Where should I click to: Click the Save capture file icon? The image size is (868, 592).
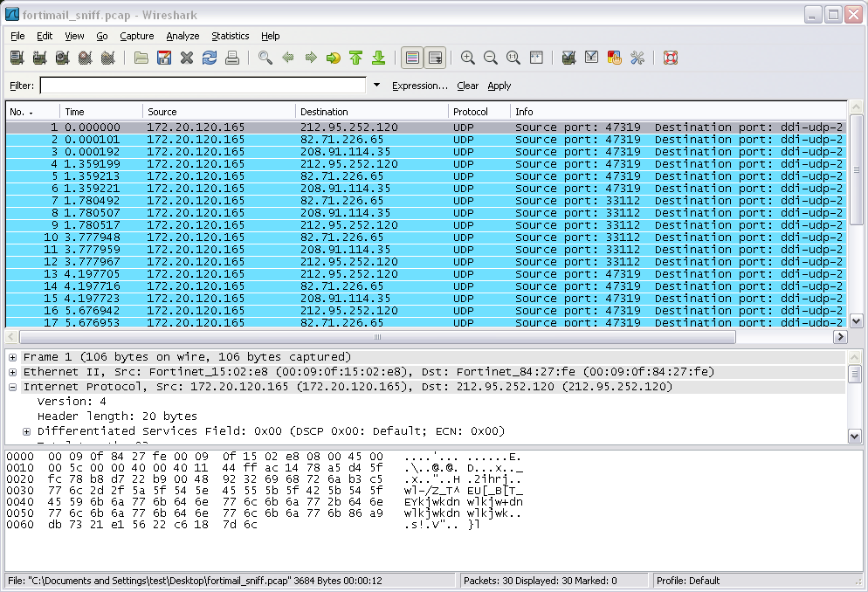pyautogui.click(x=164, y=59)
